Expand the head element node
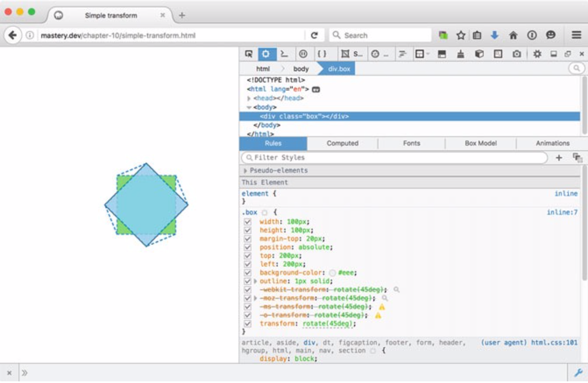The image size is (588, 383). [249, 98]
